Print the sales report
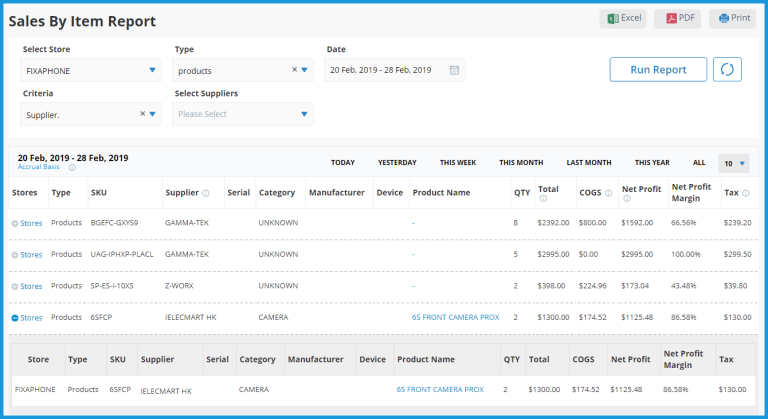The width and height of the screenshot is (768, 419). point(732,19)
